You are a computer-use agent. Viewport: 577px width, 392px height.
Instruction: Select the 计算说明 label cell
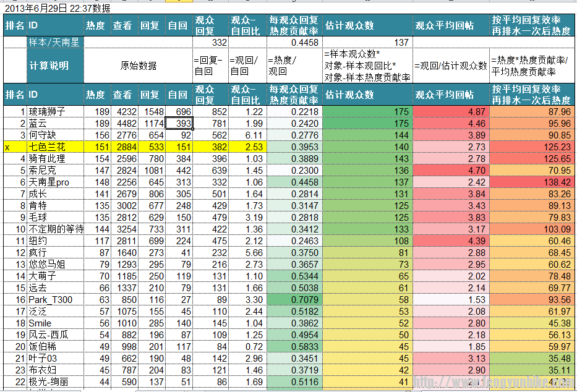[x=55, y=66]
